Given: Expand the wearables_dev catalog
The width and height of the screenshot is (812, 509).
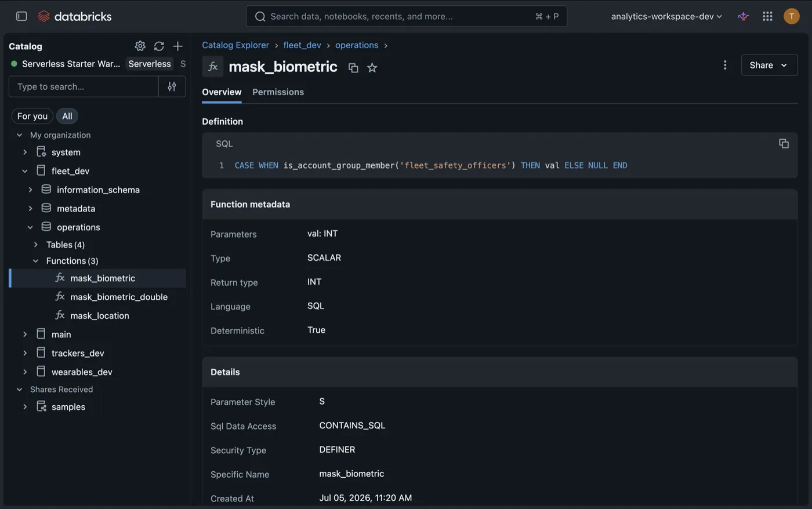Looking at the screenshot, I should pos(25,372).
